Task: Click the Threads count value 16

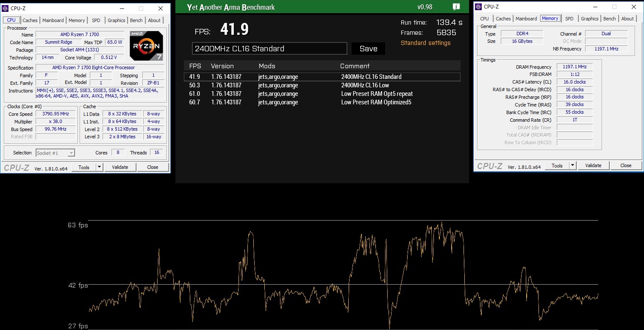Action: click(x=157, y=153)
